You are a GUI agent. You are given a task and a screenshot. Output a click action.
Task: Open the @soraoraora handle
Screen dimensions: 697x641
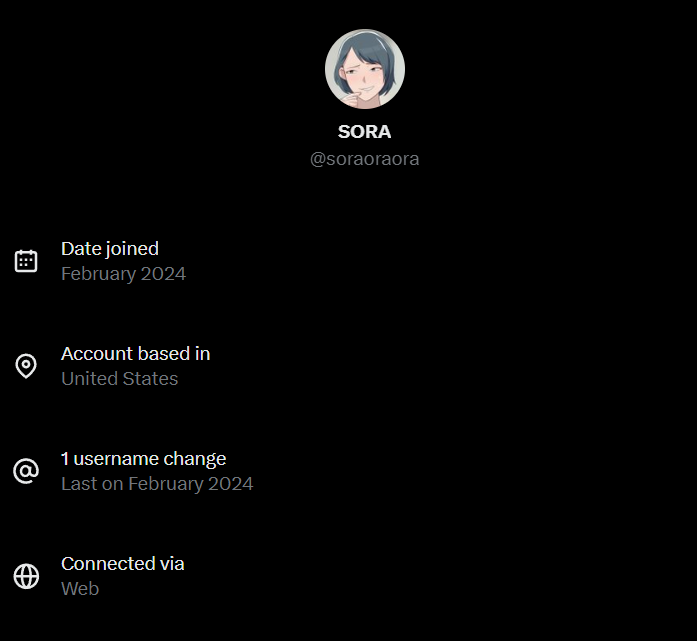point(364,159)
